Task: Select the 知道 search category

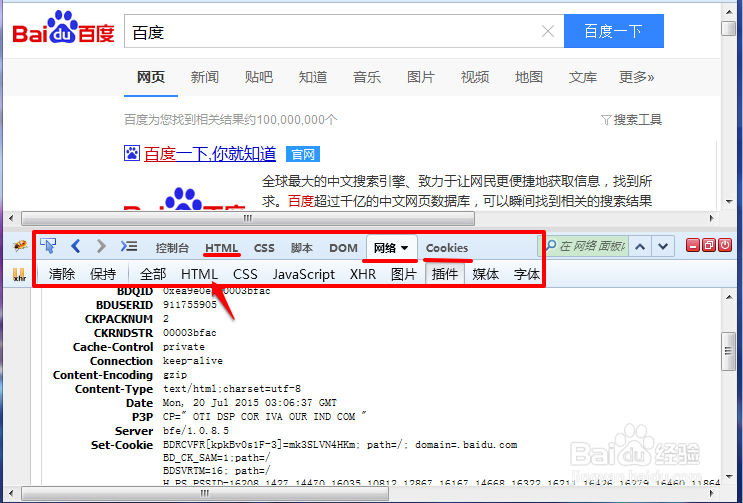Action: click(x=313, y=77)
